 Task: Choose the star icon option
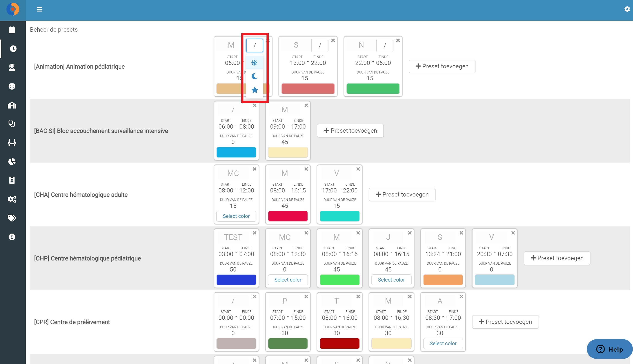click(x=254, y=90)
